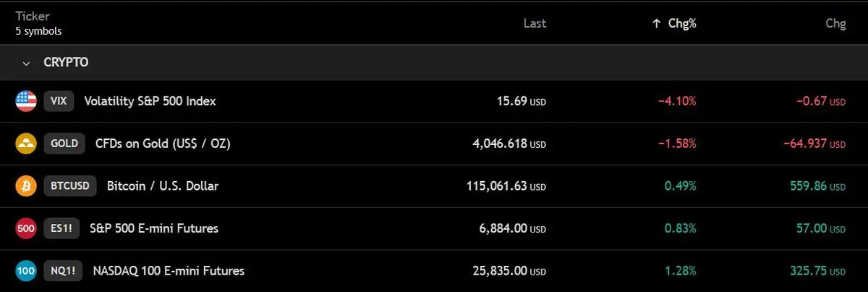
Task: Open Volatility S&P 500 Index row
Action: [x=150, y=101]
